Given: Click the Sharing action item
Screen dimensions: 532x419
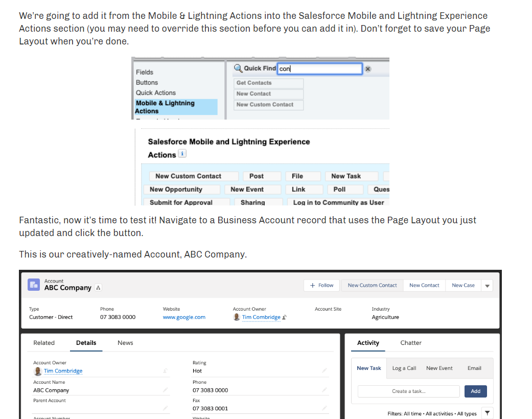Looking at the screenshot, I should [x=259, y=202].
